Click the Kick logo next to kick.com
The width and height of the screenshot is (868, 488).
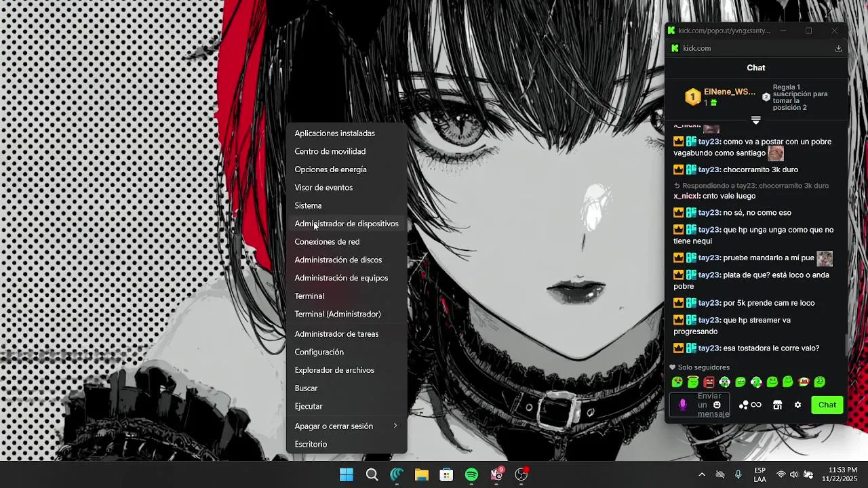click(x=675, y=48)
